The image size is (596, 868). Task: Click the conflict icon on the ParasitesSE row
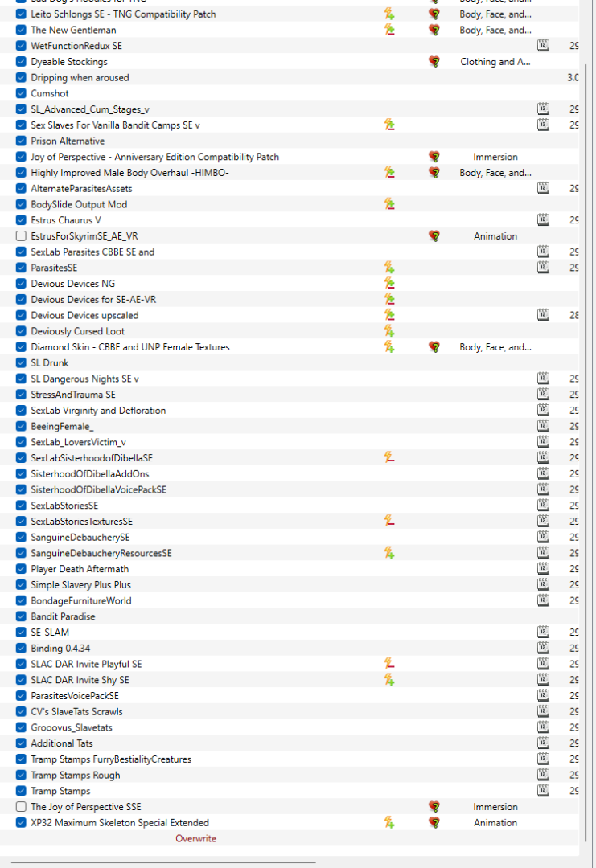pyautogui.click(x=389, y=268)
